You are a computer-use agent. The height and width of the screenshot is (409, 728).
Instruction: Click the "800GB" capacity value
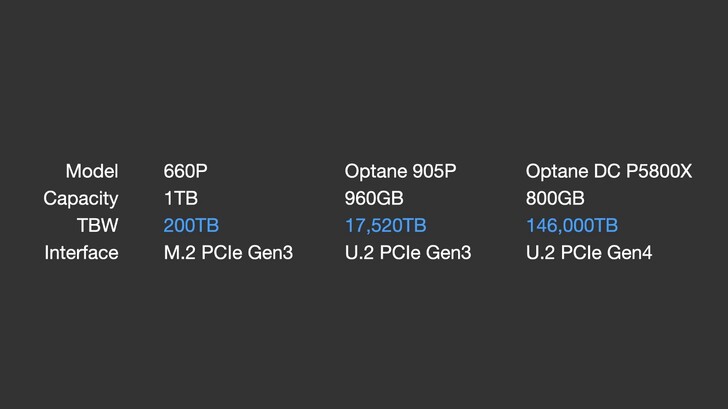coord(555,198)
